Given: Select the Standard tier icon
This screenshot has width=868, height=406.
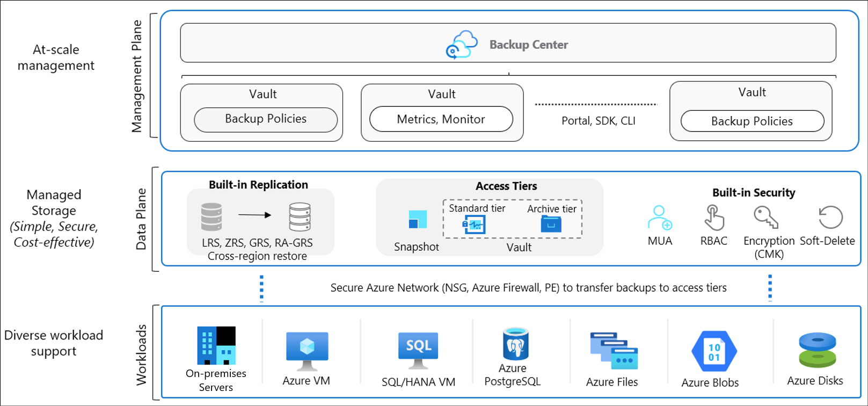Looking at the screenshot, I should coord(474,224).
